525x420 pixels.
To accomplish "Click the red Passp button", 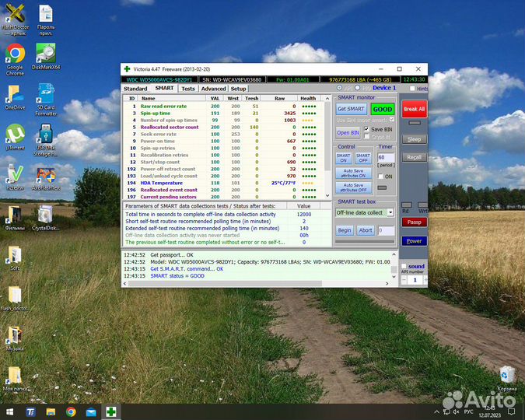I will click(x=415, y=222).
